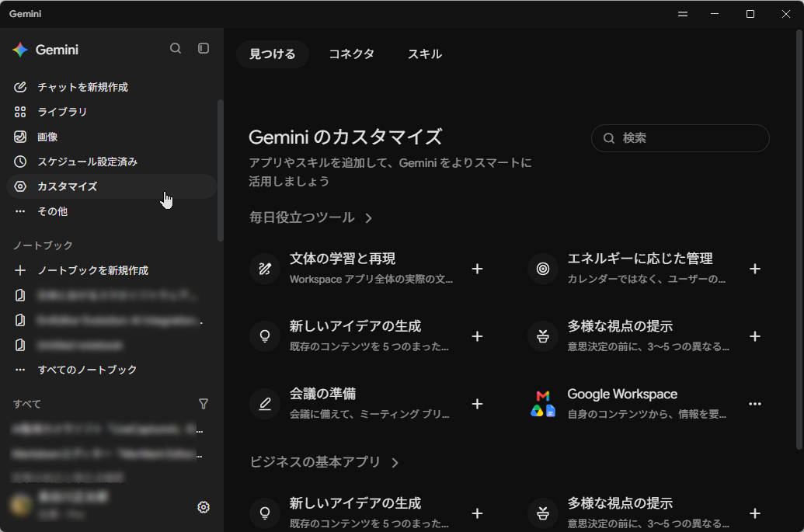The width and height of the screenshot is (804, 532).
Task: Click sidebar vertical scrollbar
Action: coord(221,170)
